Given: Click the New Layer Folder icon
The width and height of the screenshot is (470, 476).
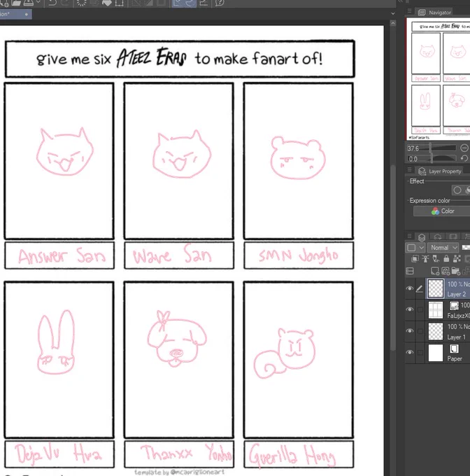Looking at the screenshot, I should (x=455, y=271).
